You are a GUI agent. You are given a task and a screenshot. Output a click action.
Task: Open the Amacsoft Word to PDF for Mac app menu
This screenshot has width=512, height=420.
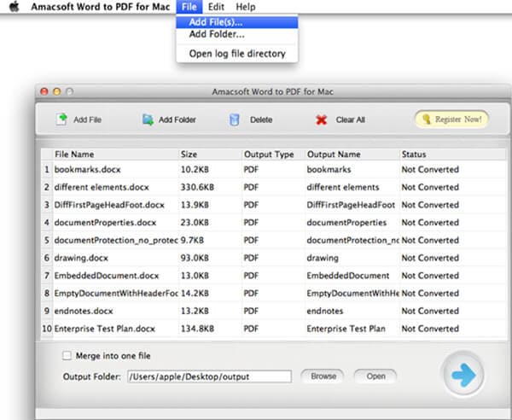(100, 7)
